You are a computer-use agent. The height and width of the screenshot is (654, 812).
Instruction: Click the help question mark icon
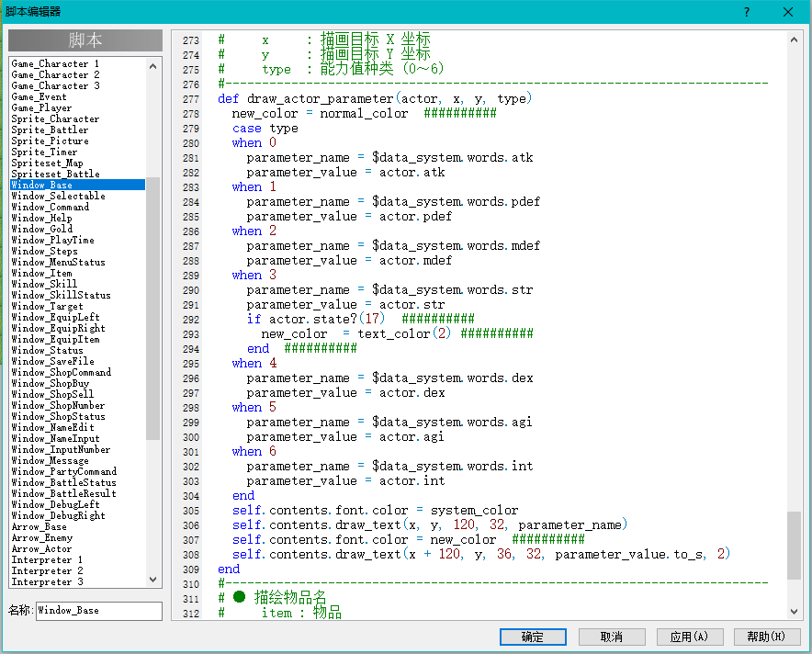(x=746, y=12)
